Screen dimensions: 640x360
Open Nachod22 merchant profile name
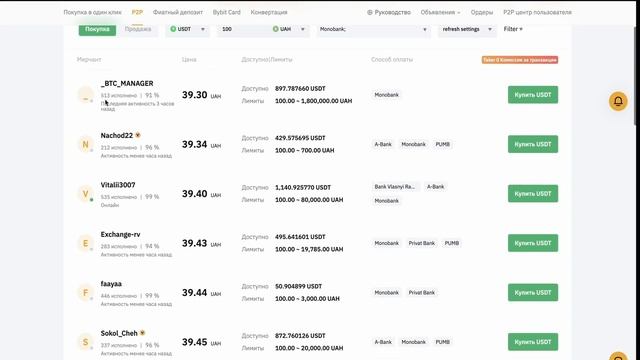[117, 136]
